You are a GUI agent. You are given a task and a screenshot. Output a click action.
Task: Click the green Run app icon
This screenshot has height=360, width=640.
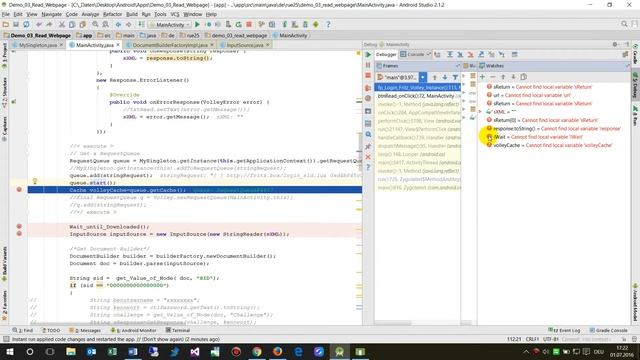pos(197,24)
